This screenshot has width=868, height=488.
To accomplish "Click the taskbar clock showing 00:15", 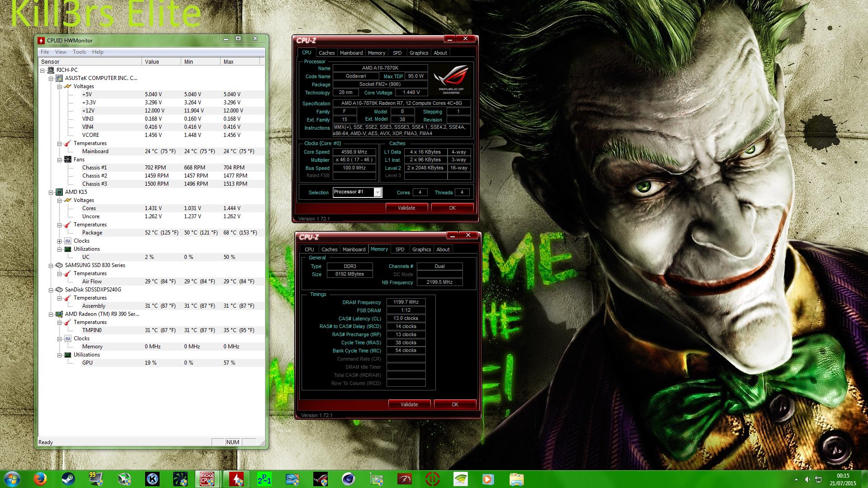I will tap(843, 479).
